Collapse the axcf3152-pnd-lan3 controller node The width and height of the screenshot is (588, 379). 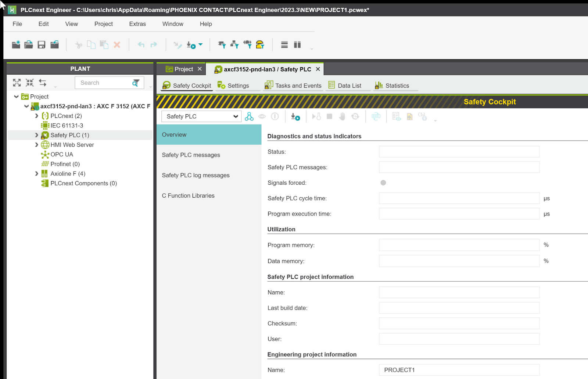pos(26,106)
